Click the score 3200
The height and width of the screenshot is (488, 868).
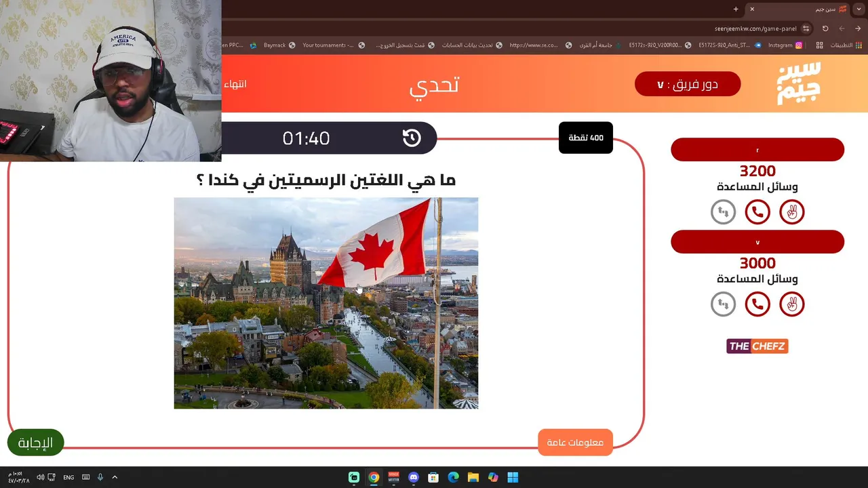click(x=757, y=171)
